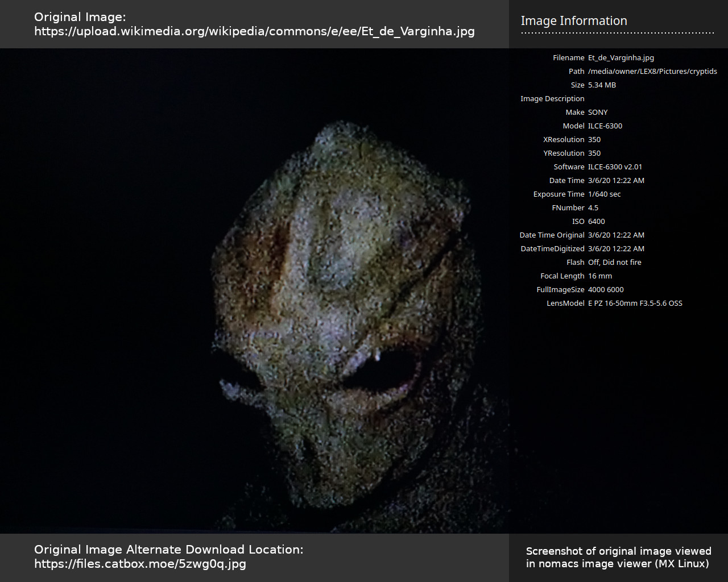Click the alien face photo in the viewer
The image size is (728, 582).
(254, 291)
